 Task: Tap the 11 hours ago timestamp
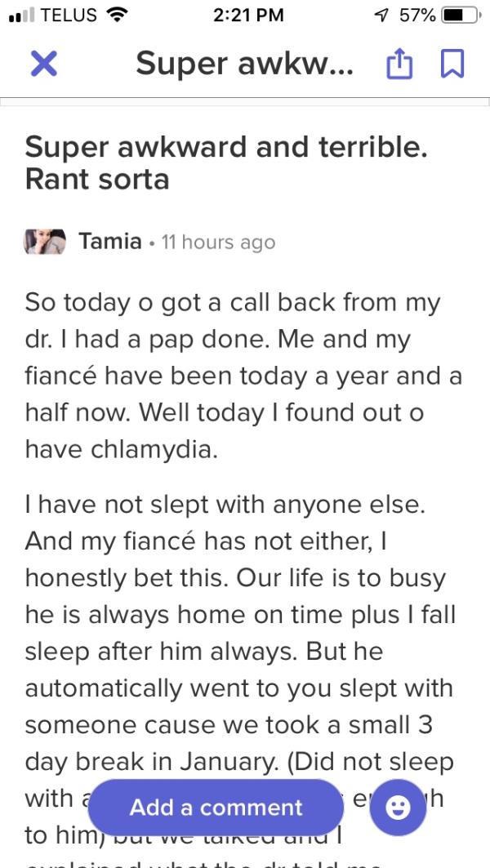point(218,242)
